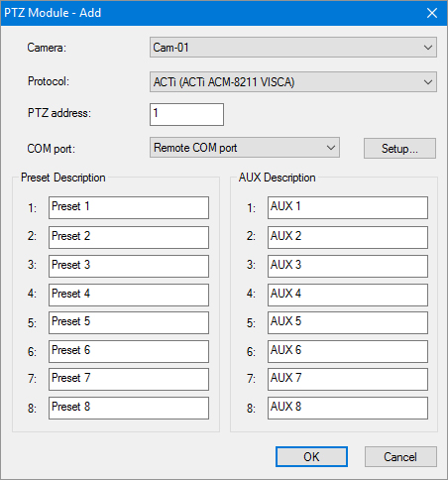Viewport: 448px width, 480px height.
Task: Click into the AUX 7 text box
Action: pos(348,379)
